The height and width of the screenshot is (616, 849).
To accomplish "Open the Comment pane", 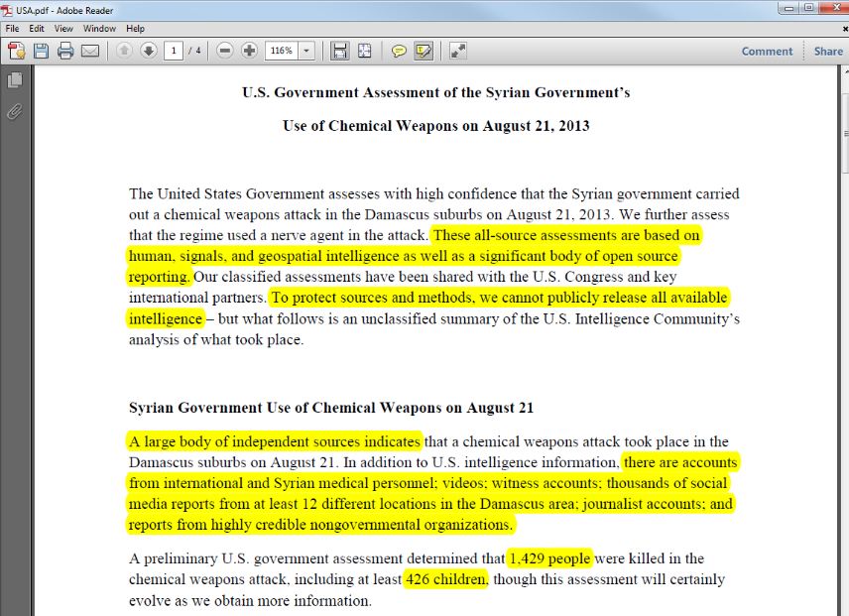I will point(767,51).
